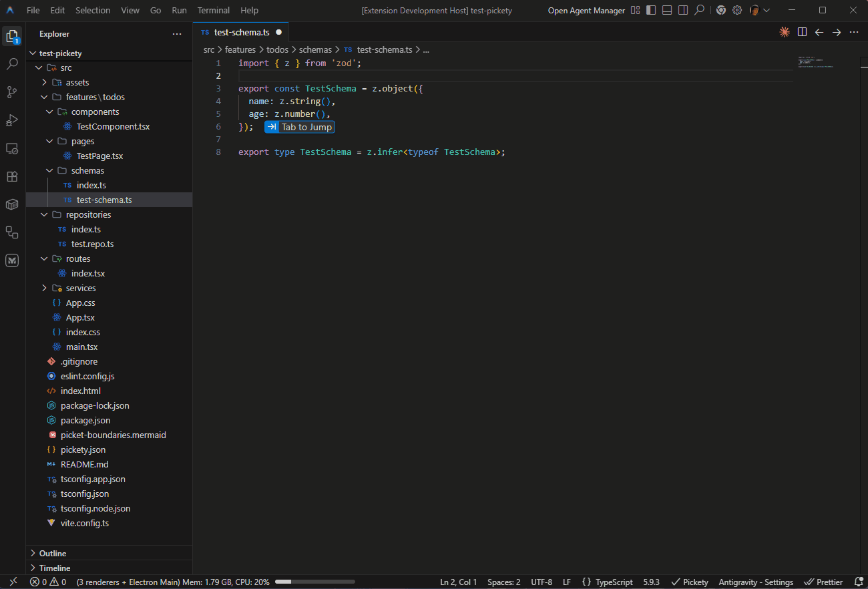Collapse the schemas folder
Screen dimensions: 868x589
click(x=49, y=170)
